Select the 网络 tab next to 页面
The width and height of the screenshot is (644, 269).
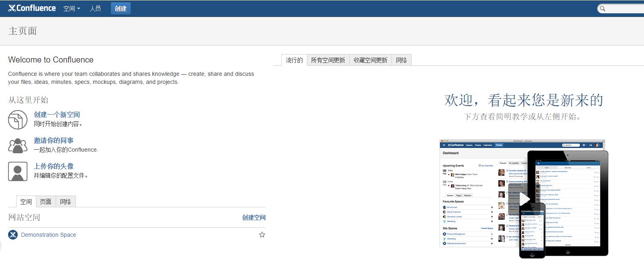click(65, 202)
